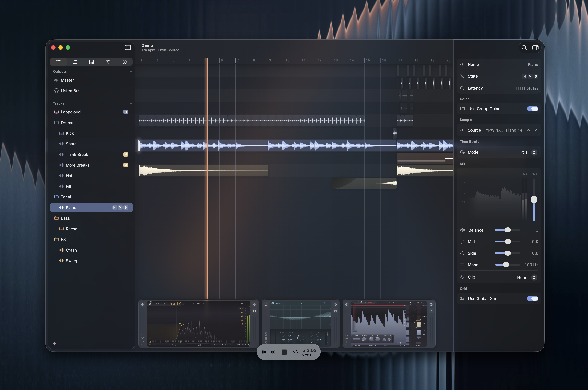Collapse the Tracks section
Image resolution: width=588 pixels, height=390 pixels.
[x=131, y=103]
